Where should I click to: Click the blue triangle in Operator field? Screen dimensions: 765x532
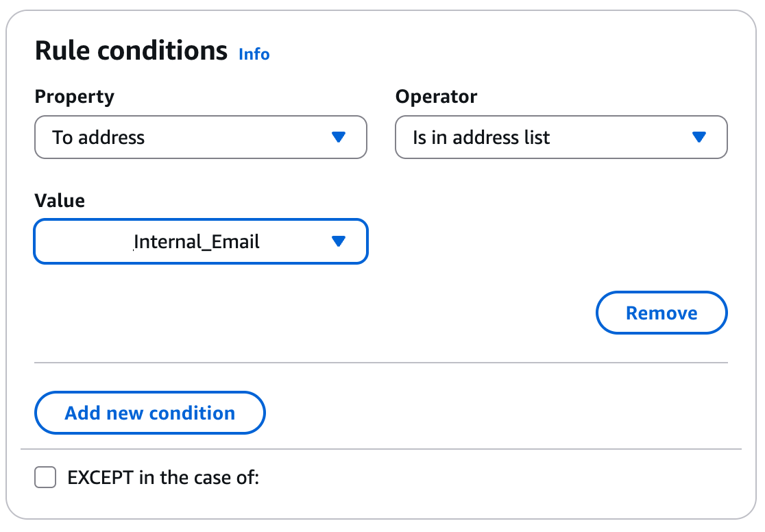(x=699, y=138)
